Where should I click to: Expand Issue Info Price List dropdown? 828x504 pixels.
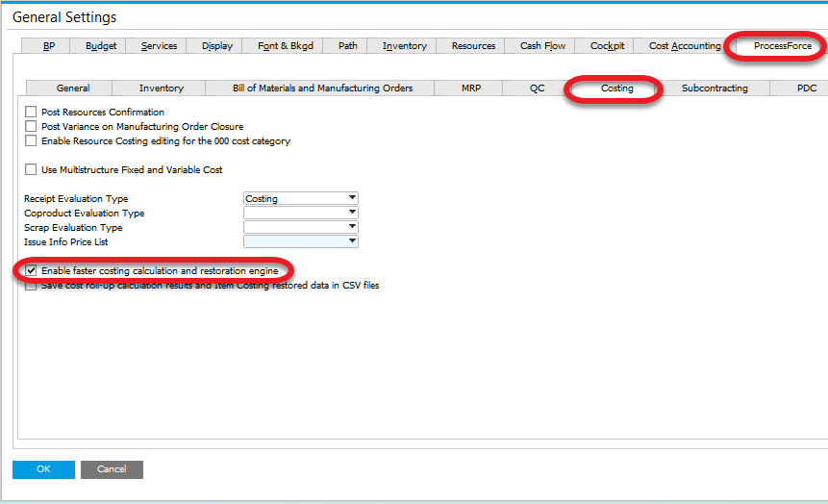(x=352, y=242)
